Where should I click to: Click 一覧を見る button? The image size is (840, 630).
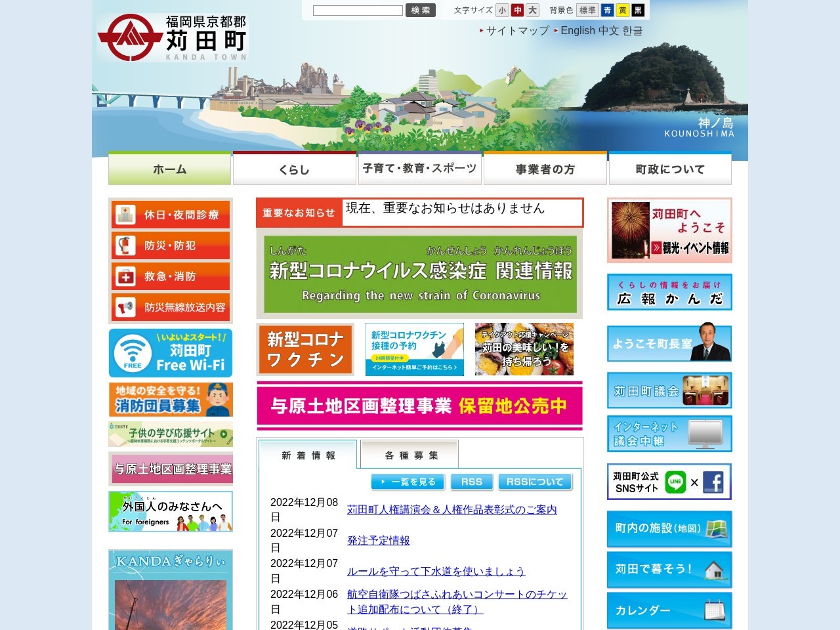[408, 482]
